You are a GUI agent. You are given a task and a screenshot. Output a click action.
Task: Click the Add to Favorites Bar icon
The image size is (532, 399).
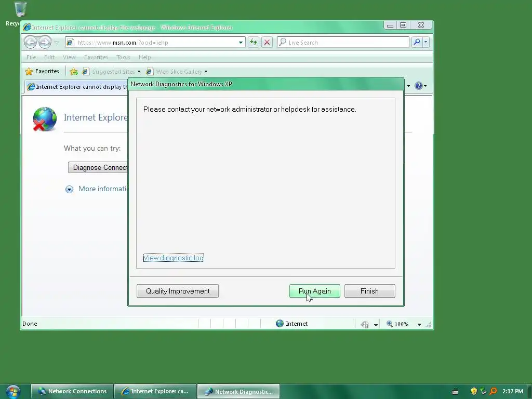pos(74,71)
